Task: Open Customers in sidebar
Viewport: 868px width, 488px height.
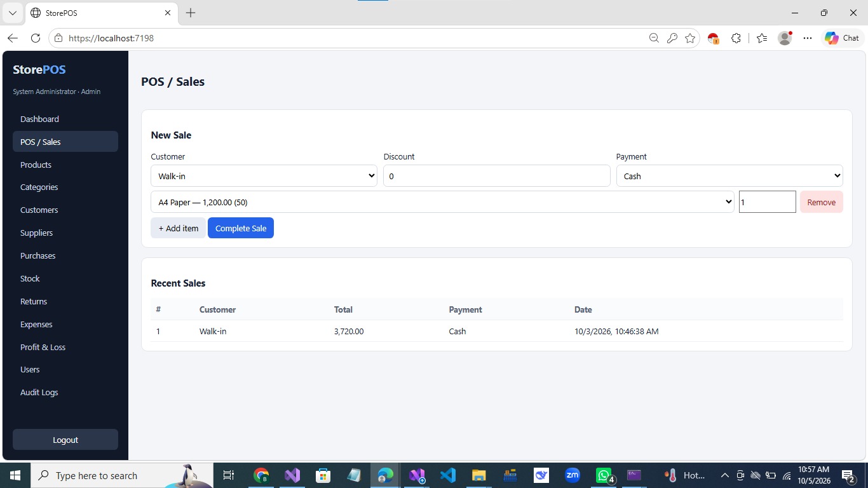Action: click(x=65, y=210)
